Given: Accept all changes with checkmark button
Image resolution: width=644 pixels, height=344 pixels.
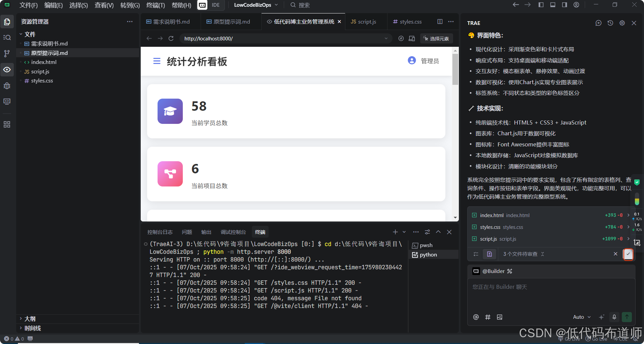Looking at the screenshot, I should coord(628,254).
